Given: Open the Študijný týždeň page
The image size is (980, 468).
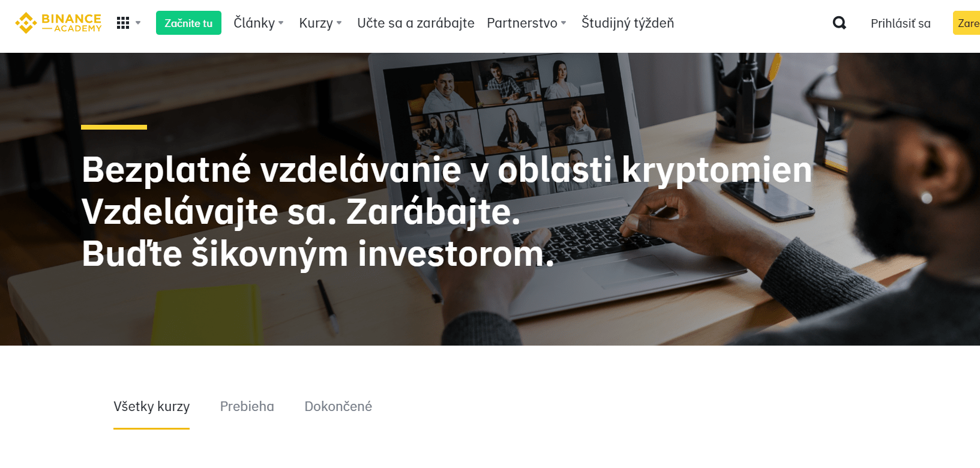Looking at the screenshot, I should click(628, 23).
